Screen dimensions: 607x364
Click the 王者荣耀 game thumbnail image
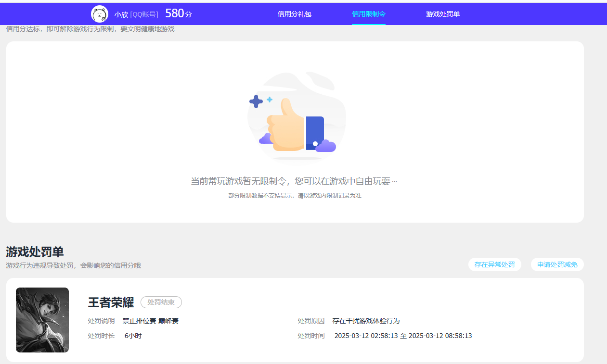pos(42,320)
